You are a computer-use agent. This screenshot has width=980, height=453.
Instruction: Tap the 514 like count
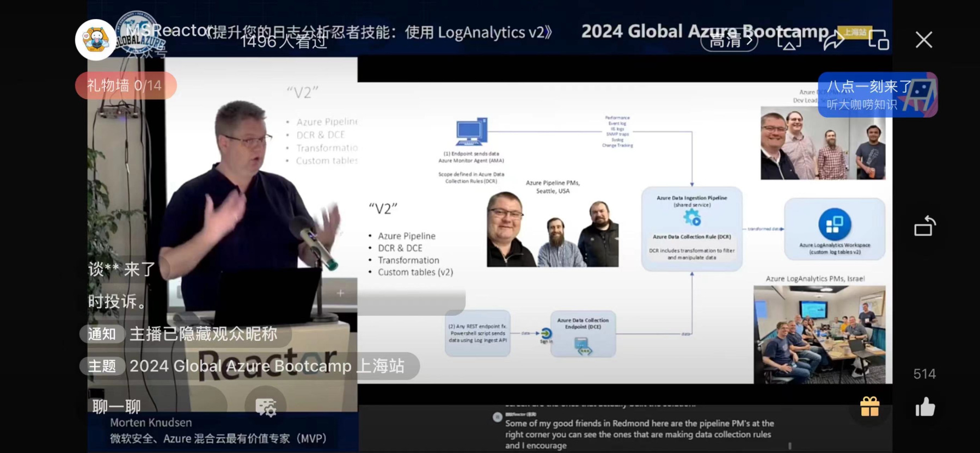924,374
